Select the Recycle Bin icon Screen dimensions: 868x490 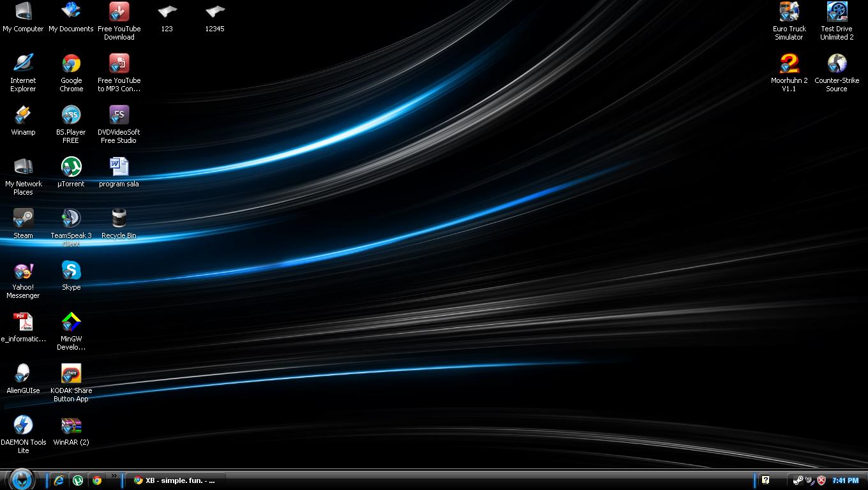119,224
